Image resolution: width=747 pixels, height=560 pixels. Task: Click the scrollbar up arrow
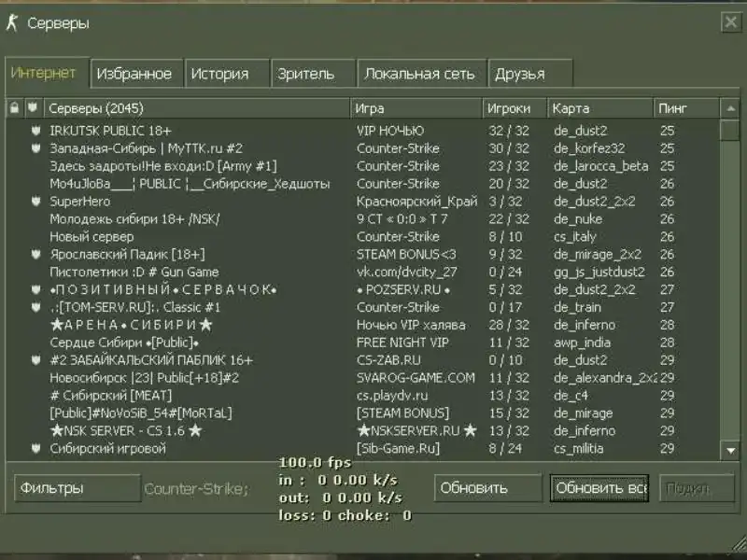pos(730,108)
